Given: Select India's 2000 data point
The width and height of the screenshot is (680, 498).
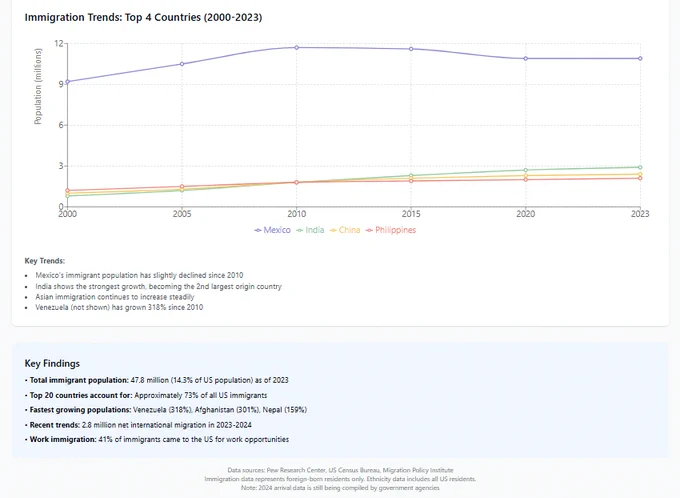Looking at the screenshot, I should pyautogui.click(x=68, y=196).
